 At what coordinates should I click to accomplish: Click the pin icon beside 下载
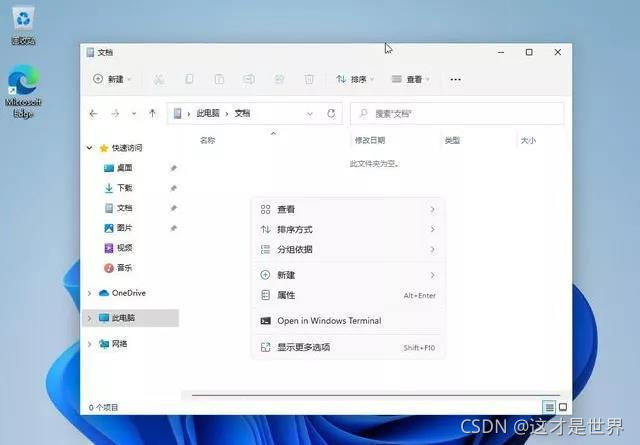coord(173,188)
